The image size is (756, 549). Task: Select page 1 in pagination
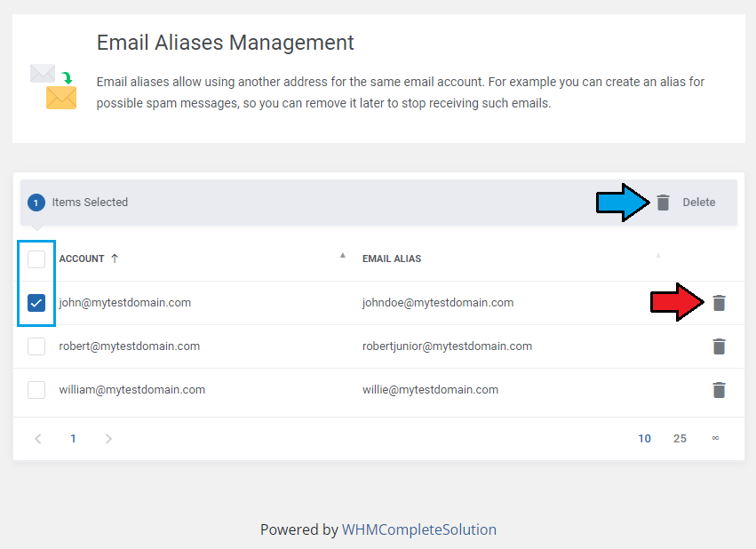(73, 439)
